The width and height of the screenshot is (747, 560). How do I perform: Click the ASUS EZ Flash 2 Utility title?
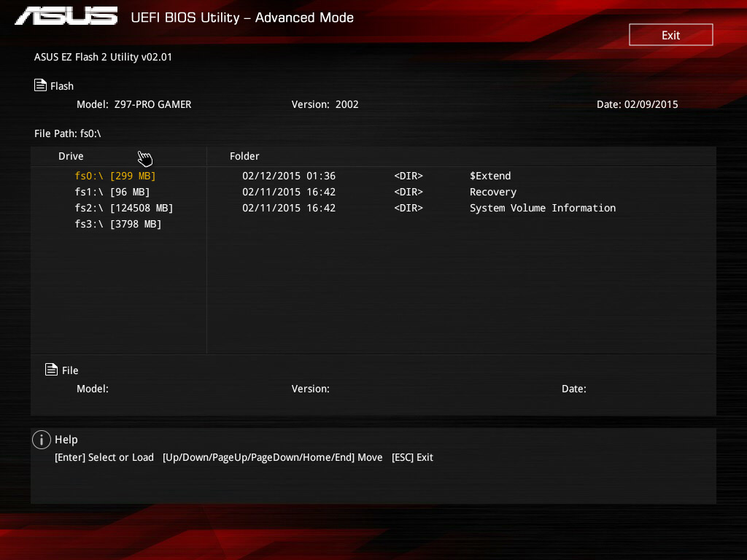(x=103, y=57)
